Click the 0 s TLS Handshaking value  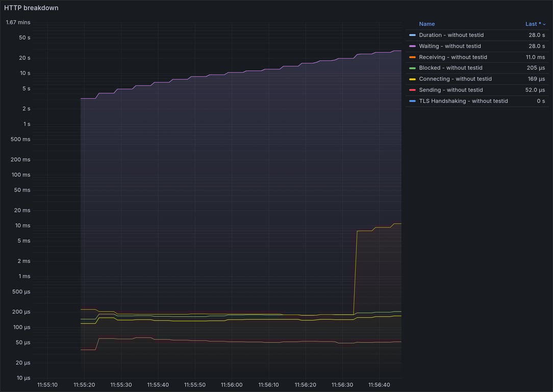(541, 101)
